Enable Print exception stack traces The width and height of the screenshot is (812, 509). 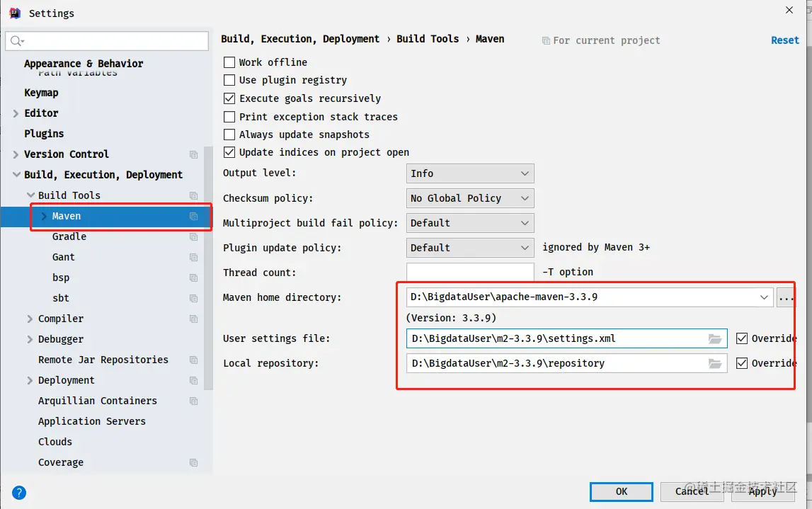click(x=229, y=117)
